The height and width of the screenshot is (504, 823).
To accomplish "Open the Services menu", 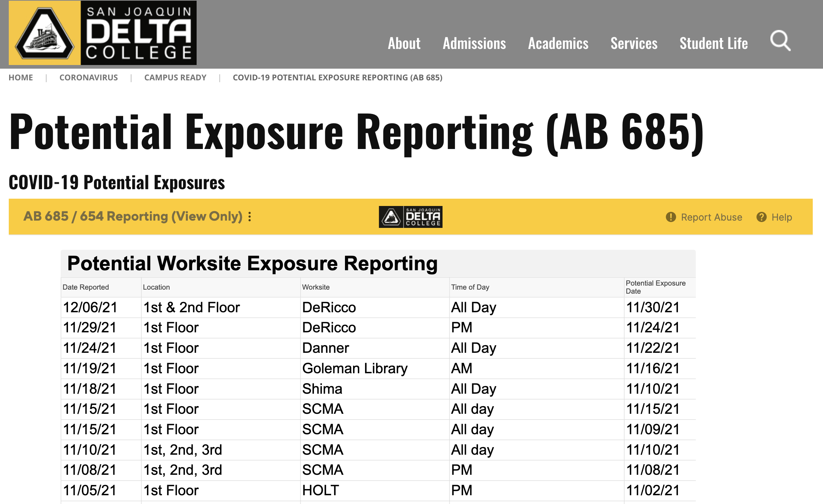I will coord(634,43).
